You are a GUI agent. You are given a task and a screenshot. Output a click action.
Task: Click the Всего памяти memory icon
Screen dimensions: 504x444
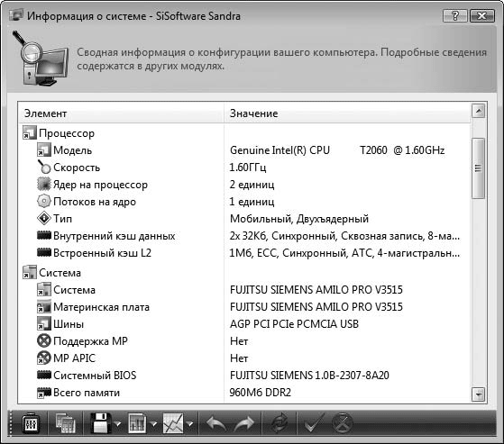43,393
